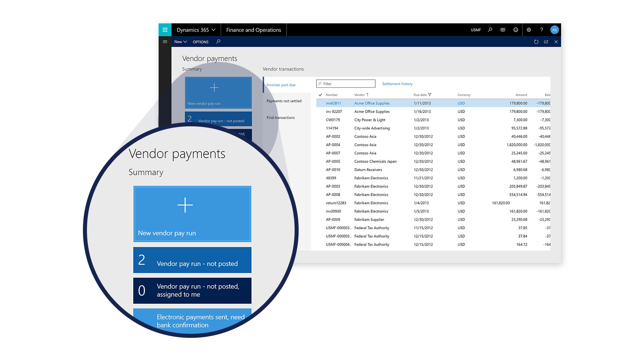Open the help question mark icon
The image size is (644, 362).
tap(541, 30)
